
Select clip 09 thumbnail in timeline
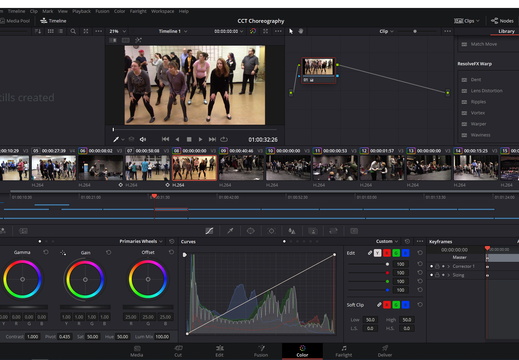pyautogui.click(x=241, y=168)
